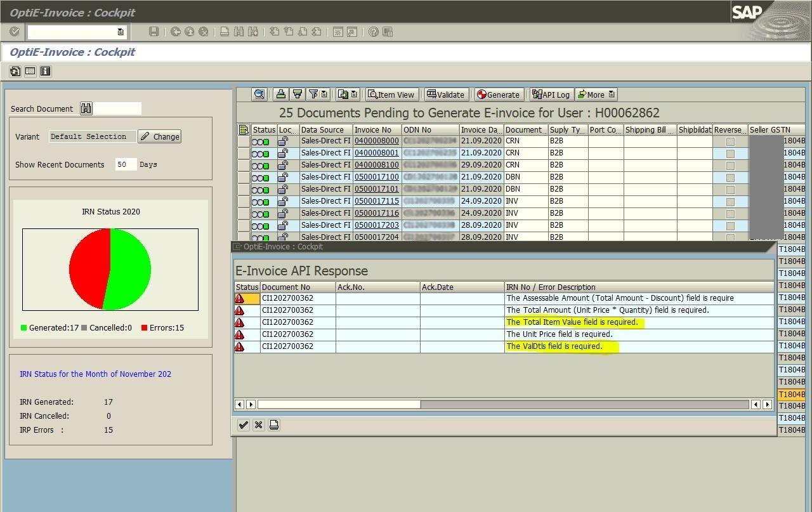Click the Exit up-arrow icon in the toolbar
This screenshot has width=812, height=512.
(x=189, y=32)
